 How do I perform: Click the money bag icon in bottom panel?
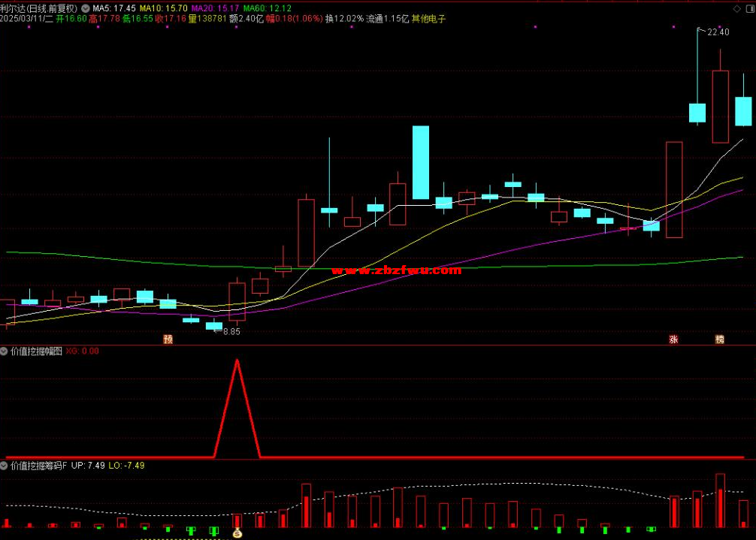(237, 532)
